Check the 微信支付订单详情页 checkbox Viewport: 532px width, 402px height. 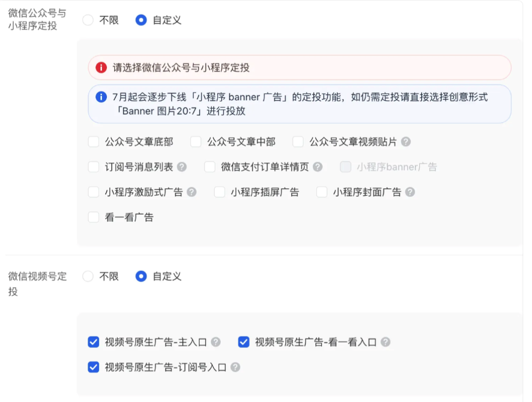tap(210, 167)
